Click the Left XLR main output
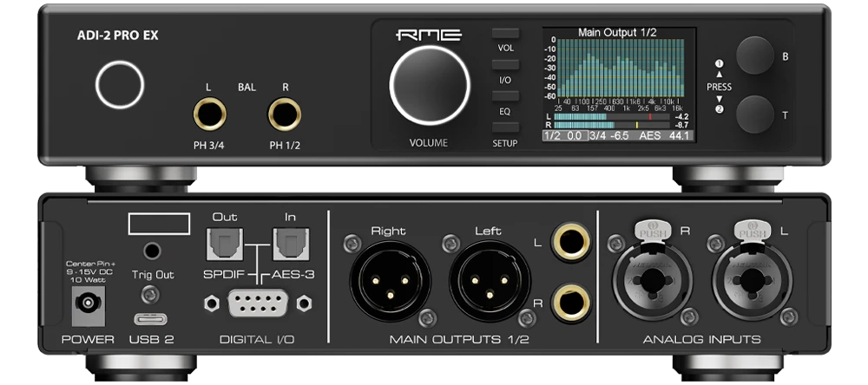 490,281
